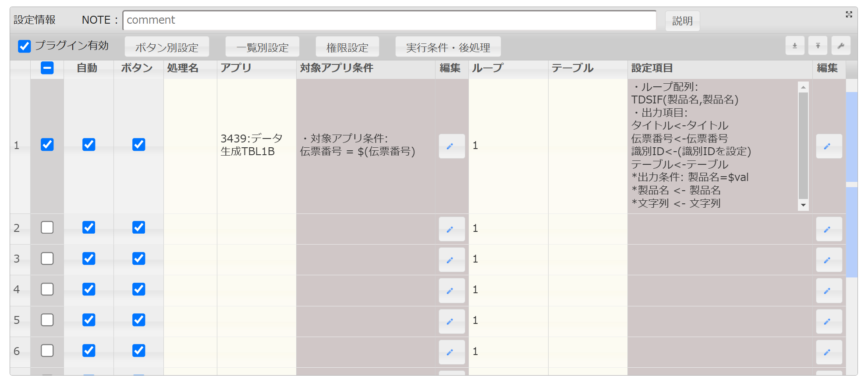Edit setting items for row 1

tap(829, 146)
